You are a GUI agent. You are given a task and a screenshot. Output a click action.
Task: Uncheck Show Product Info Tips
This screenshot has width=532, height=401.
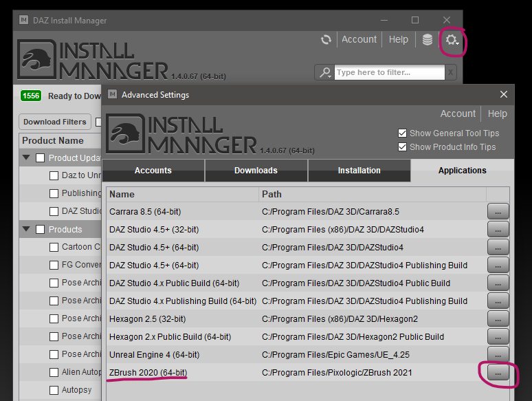point(402,147)
